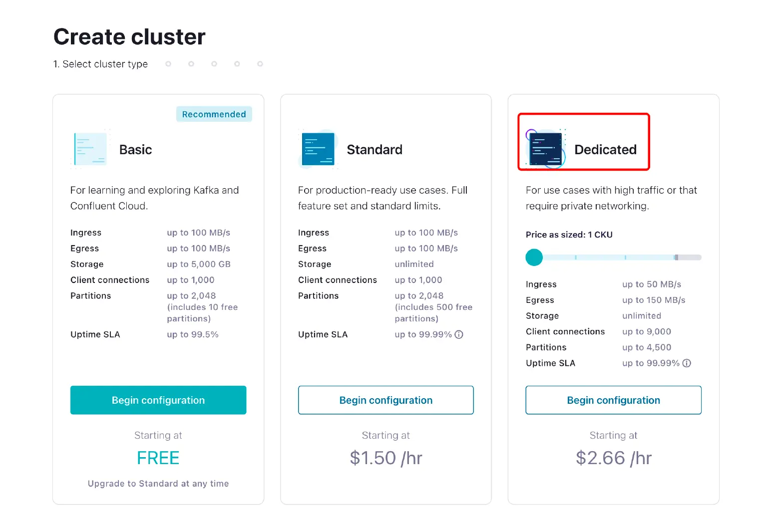Begin configuration for the Dedicated cluster
Image resolution: width=767 pixels, height=532 pixels.
613,400
